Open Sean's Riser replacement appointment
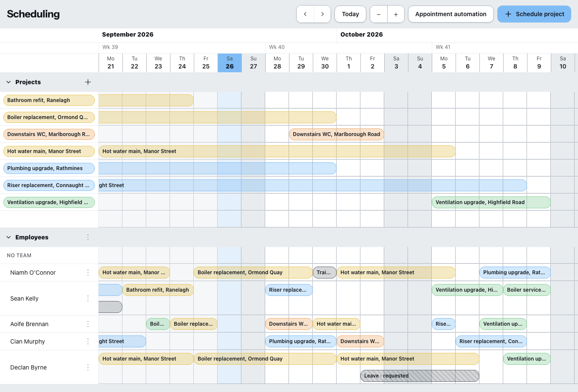578x392 pixels. 289,290
